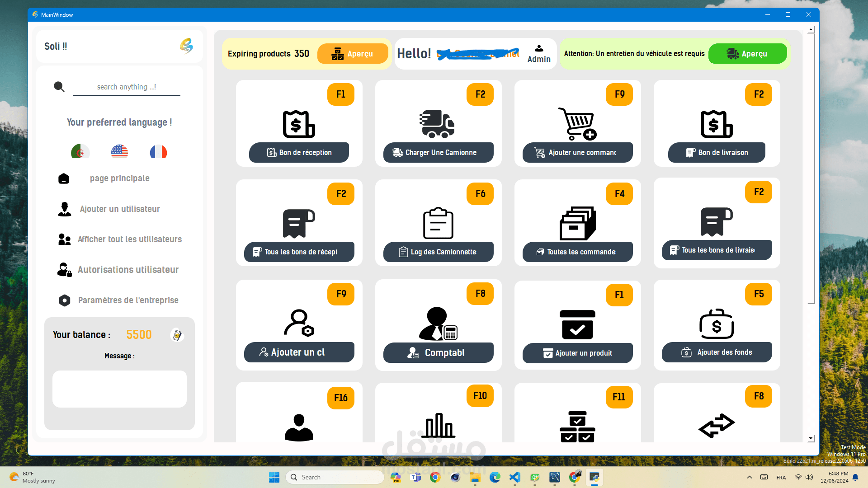Select the French flag language
Viewport: 868px width, 488px height.
[158, 152]
